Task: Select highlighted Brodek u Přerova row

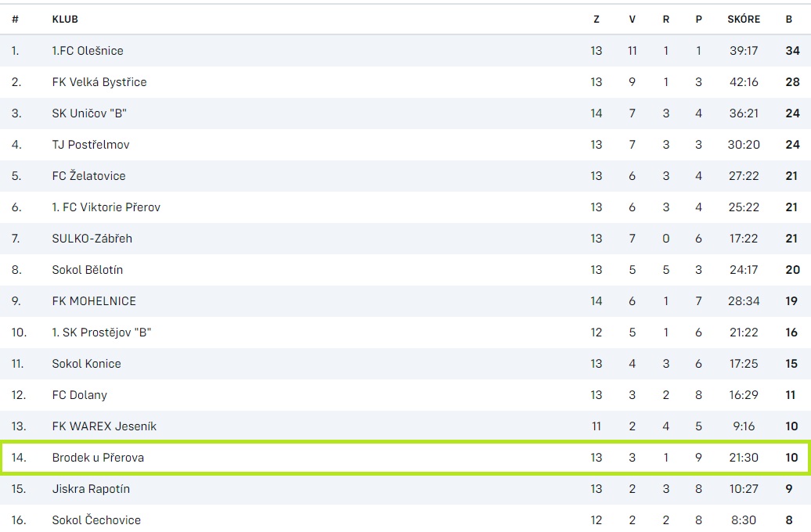Action: click(x=405, y=458)
